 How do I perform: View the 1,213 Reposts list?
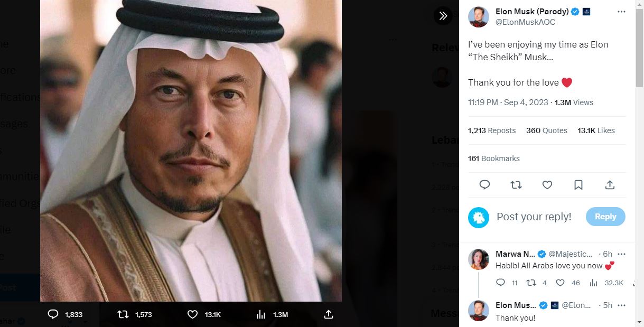coord(491,130)
